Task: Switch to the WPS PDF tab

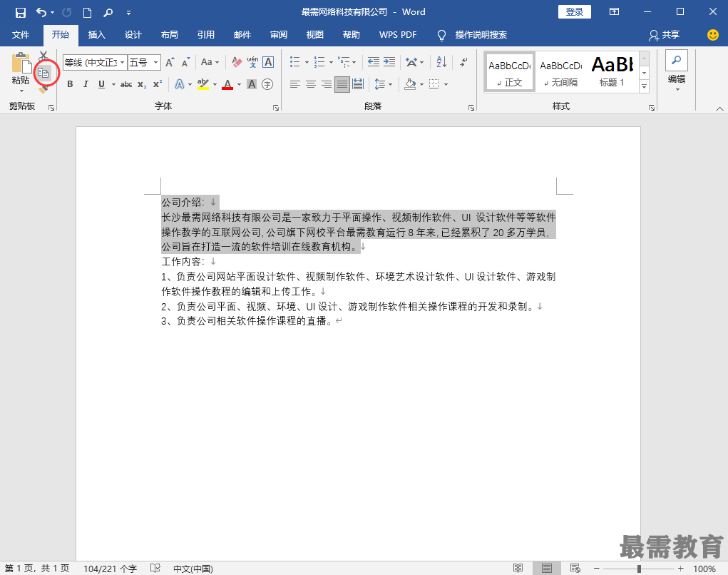Action: (x=398, y=35)
